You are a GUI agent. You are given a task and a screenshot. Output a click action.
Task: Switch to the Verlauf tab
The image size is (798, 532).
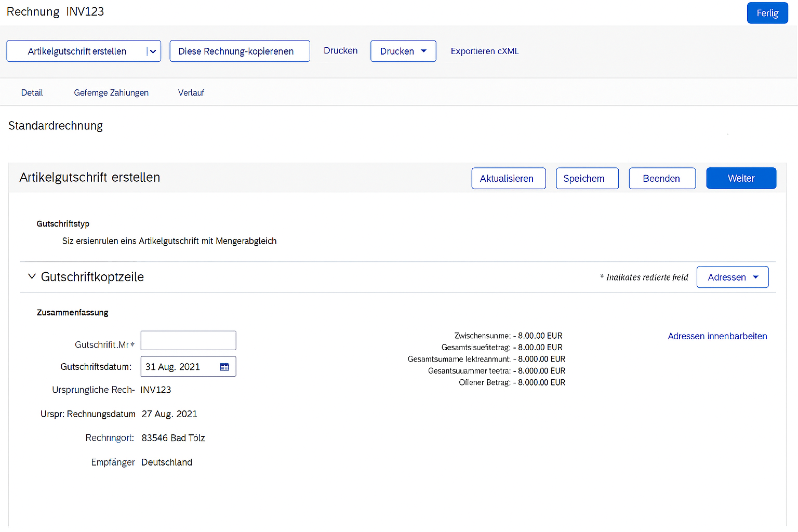coord(191,92)
